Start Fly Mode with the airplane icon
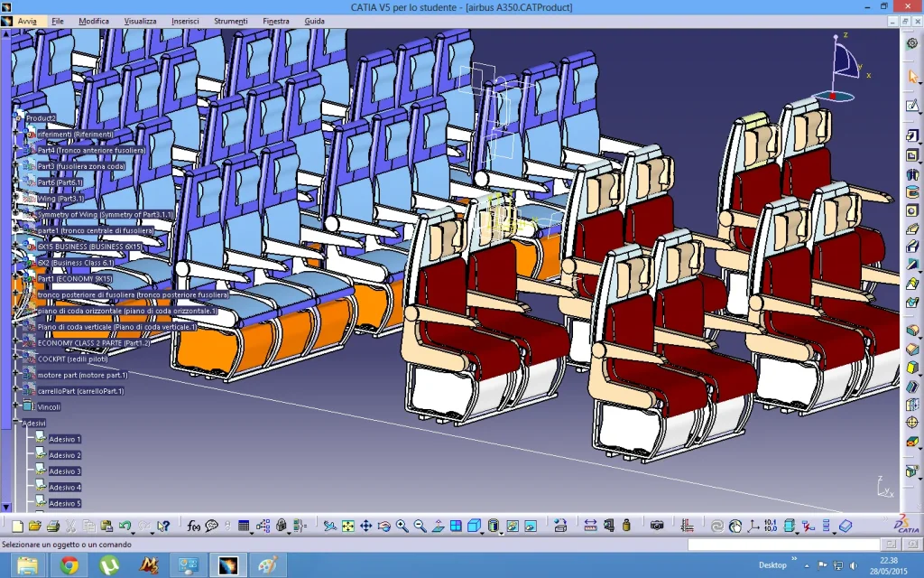The height and width of the screenshot is (578, 924). 330,527
